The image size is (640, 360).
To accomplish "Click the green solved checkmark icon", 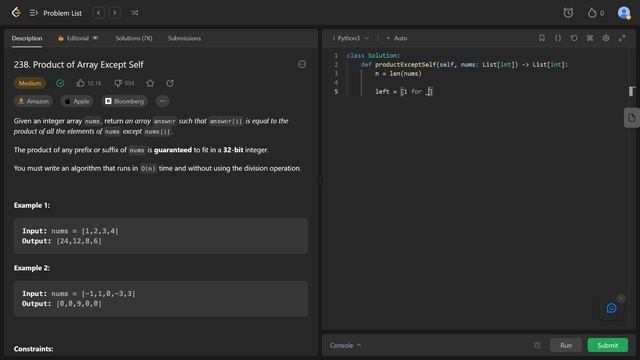I will pos(60,83).
